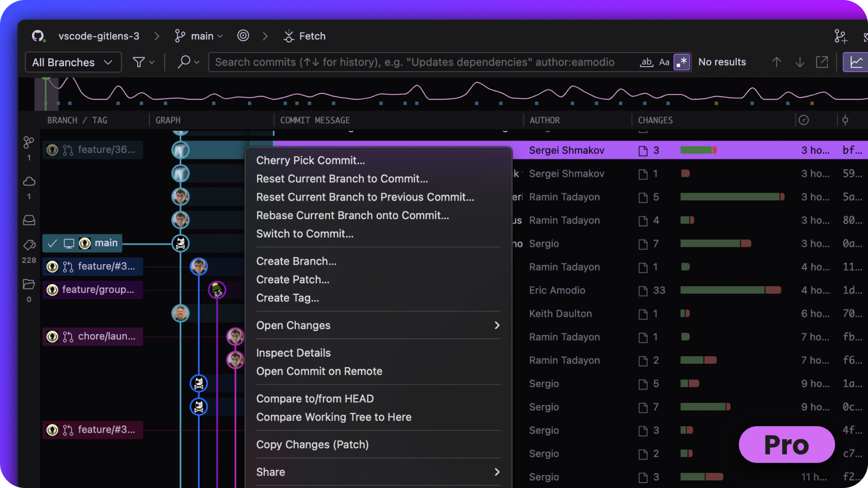Toggle match case Aa search option

pos(664,62)
